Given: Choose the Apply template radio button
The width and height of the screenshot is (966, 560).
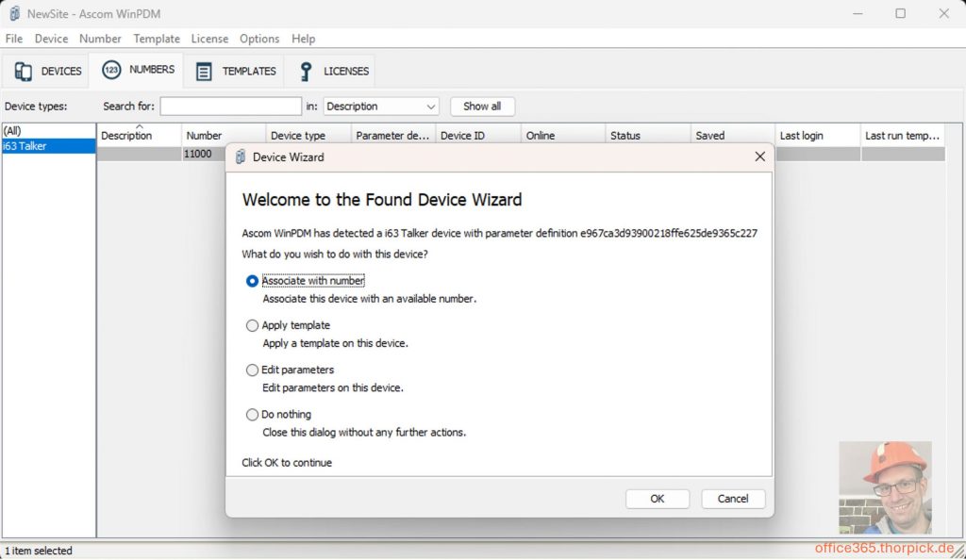Looking at the screenshot, I should click(252, 325).
